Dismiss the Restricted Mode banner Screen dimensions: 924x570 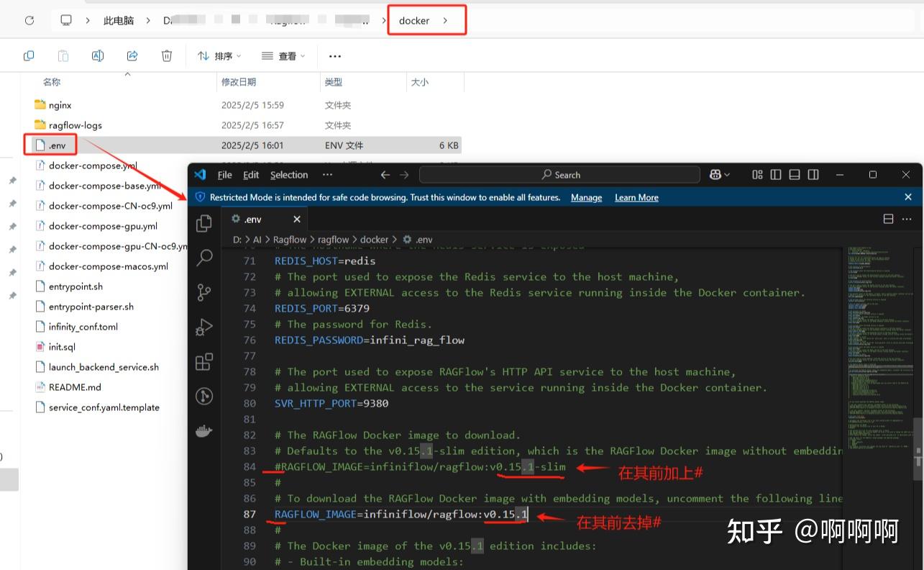pos(908,197)
